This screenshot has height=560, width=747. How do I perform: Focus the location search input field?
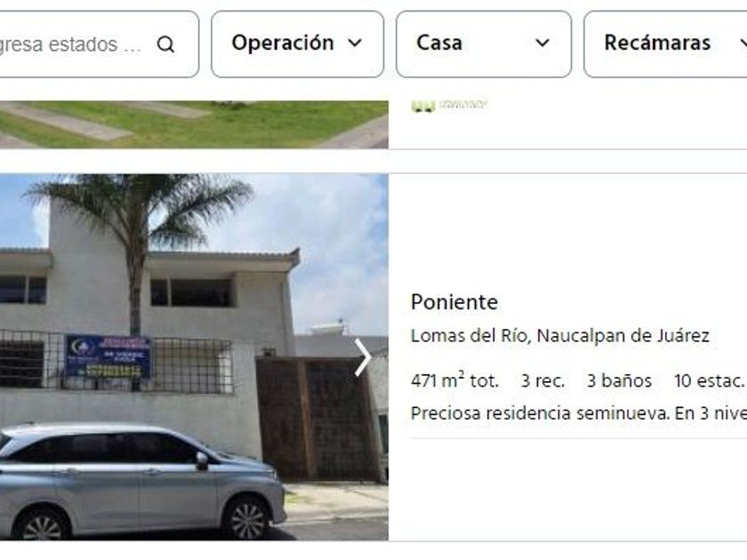[99, 44]
